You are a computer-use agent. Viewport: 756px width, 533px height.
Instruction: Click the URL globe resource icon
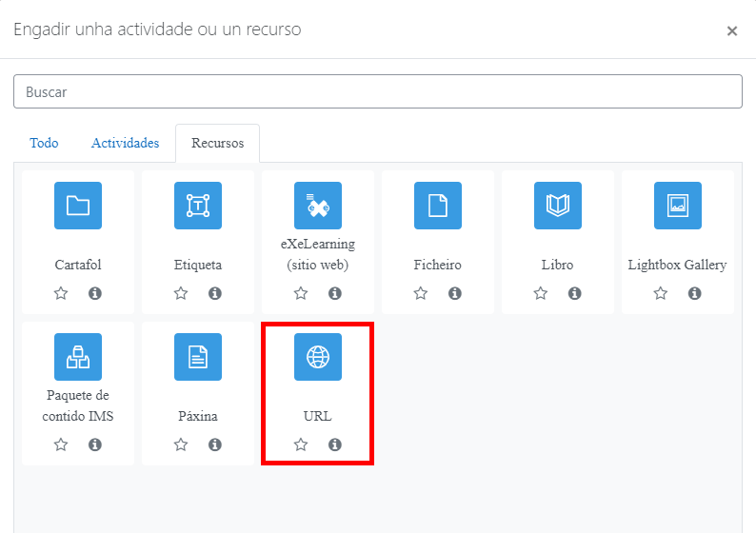(318, 357)
